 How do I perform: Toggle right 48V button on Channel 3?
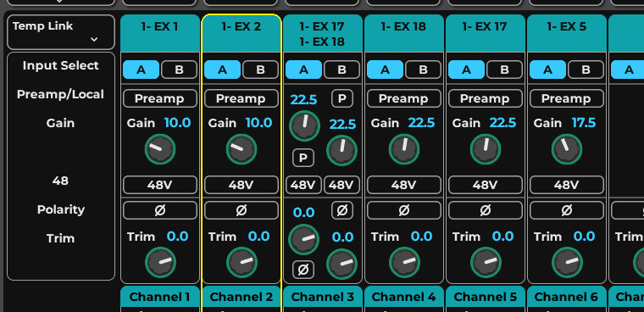[x=341, y=185]
